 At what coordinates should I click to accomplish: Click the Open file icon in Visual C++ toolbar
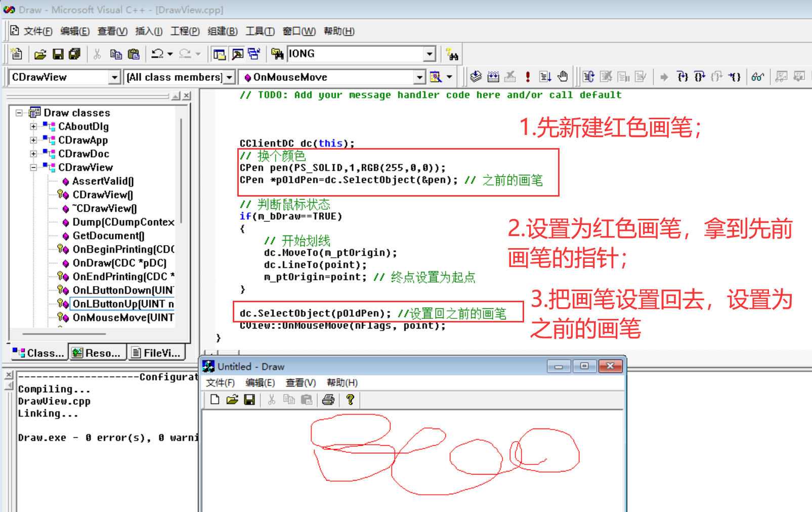pyautogui.click(x=40, y=54)
